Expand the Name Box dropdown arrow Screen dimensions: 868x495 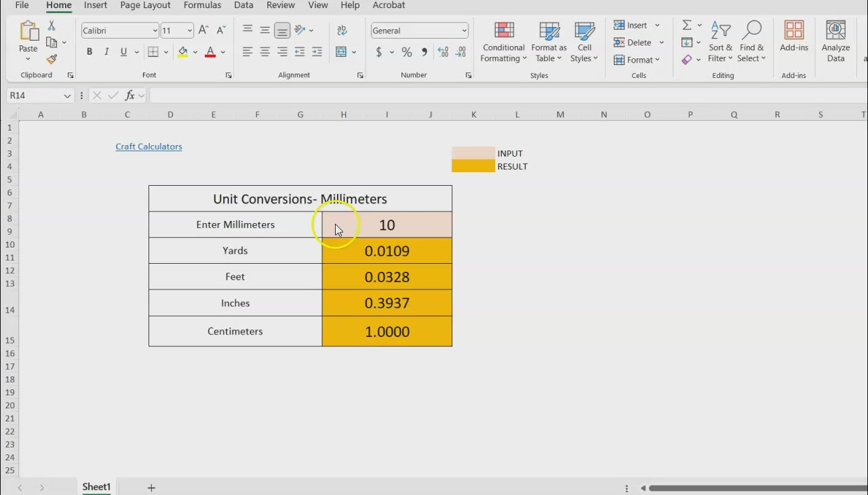(67, 96)
